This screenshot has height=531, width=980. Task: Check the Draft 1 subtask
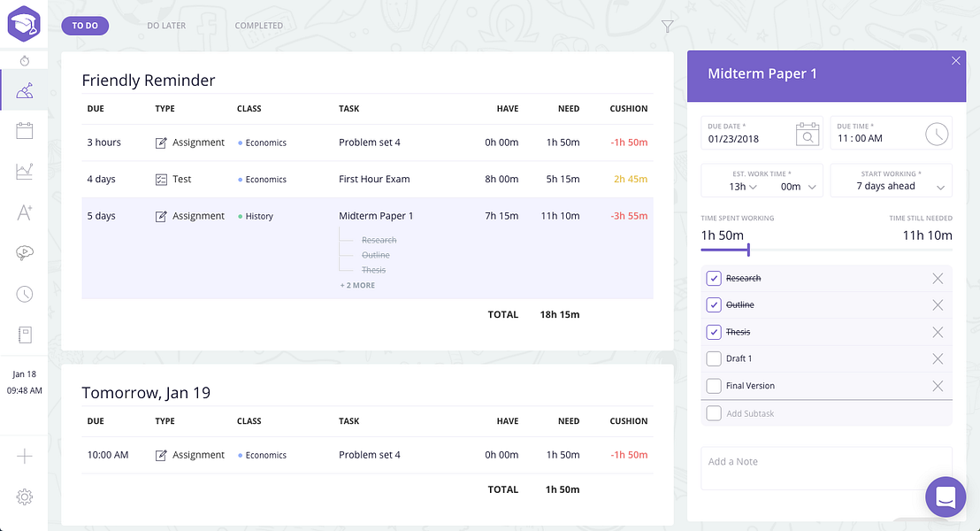tap(714, 358)
